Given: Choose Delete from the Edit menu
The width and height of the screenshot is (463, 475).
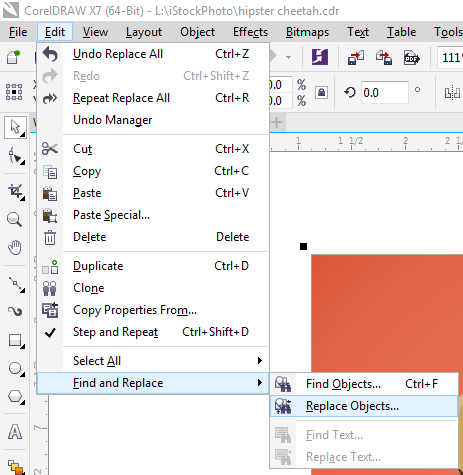Looking at the screenshot, I should click(153, 237).
